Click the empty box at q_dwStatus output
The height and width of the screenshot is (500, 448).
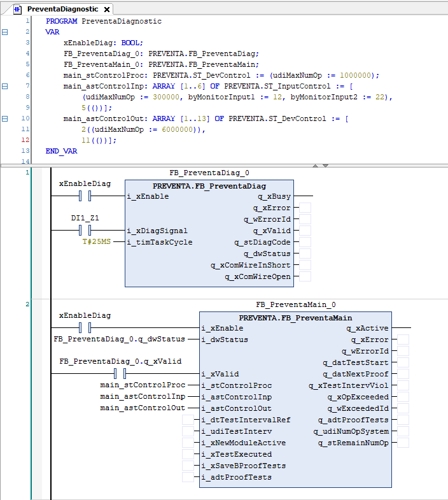[305, 254]
